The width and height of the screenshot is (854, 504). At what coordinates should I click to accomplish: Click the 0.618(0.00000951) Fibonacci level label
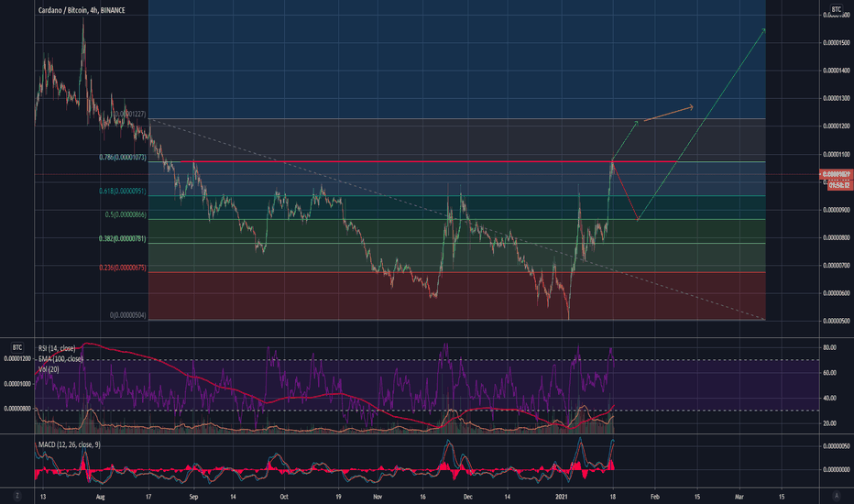pos(123,191)
